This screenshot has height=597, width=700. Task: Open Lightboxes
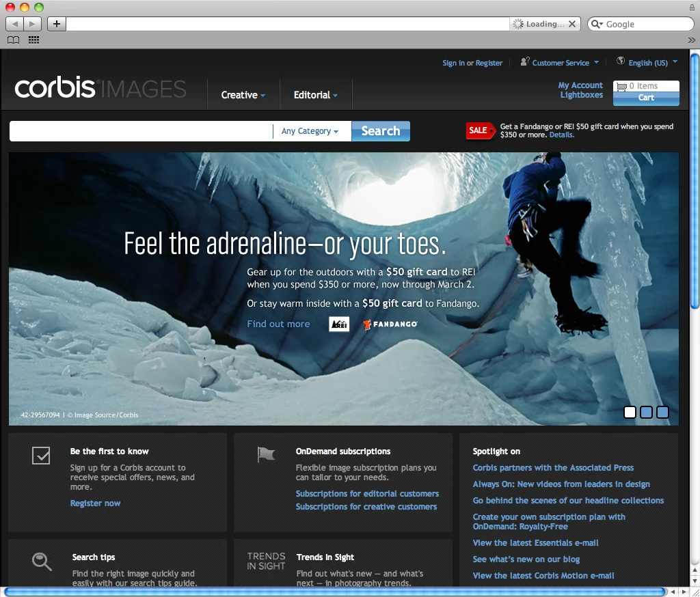click(581, 94)
